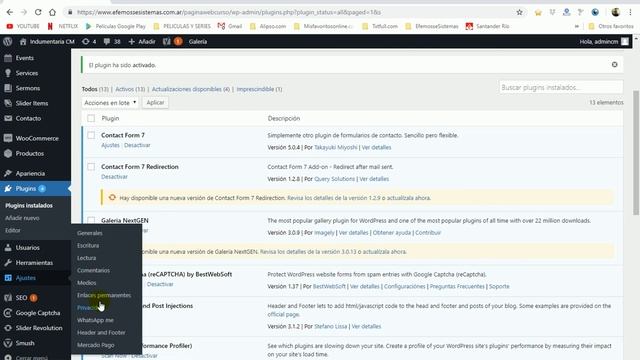Open the WordPress logo menu
The height and width of the screenshot is (360, 640).
[x=7, y=41]
